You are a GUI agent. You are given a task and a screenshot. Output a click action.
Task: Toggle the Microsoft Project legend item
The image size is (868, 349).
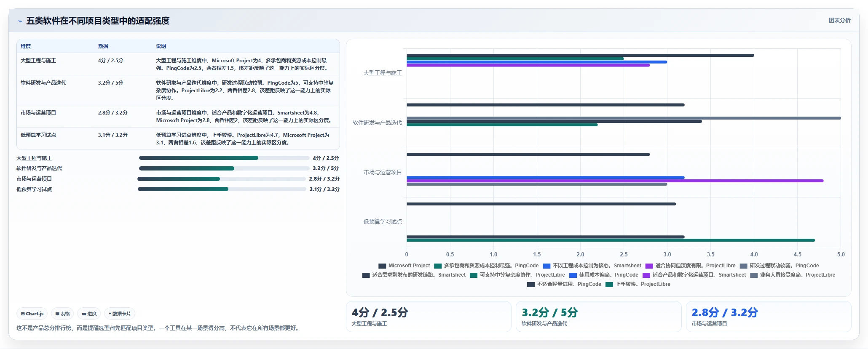[x=404, y=266]
